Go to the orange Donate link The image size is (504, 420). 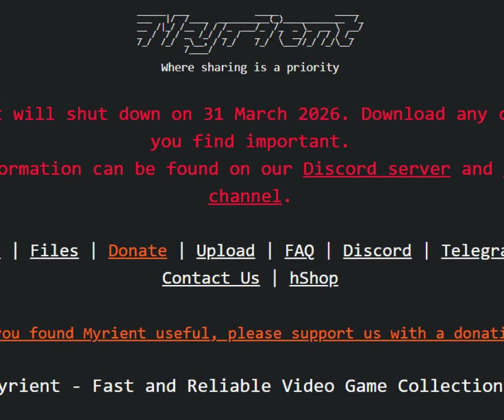[x=137, y=251]
